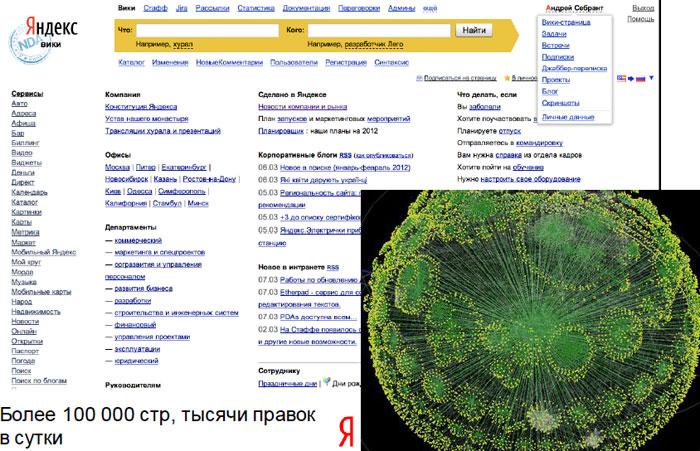
Task: Open 'настроить свое оборудование' link
Action: tap(530, 180)
